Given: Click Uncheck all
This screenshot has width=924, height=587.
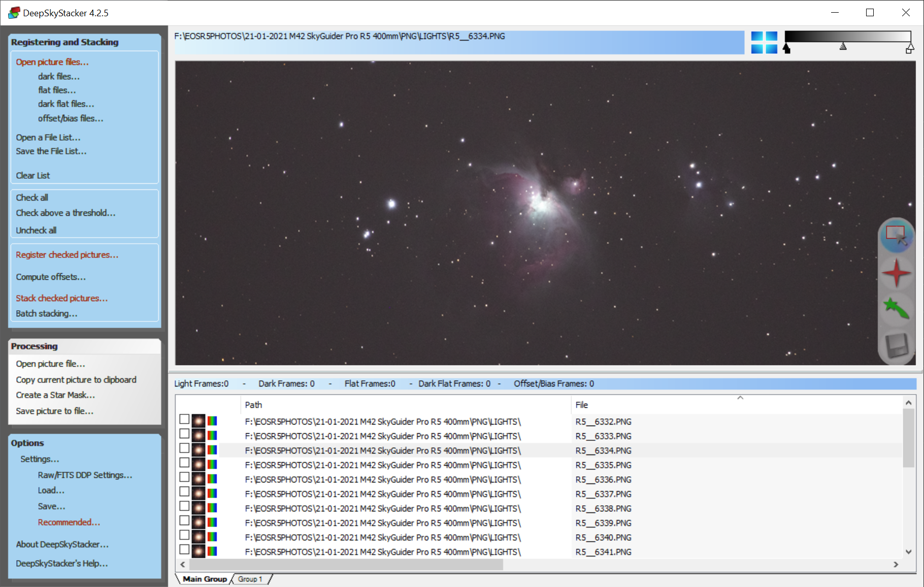Looking at the screenshot, I should point(36,231).
